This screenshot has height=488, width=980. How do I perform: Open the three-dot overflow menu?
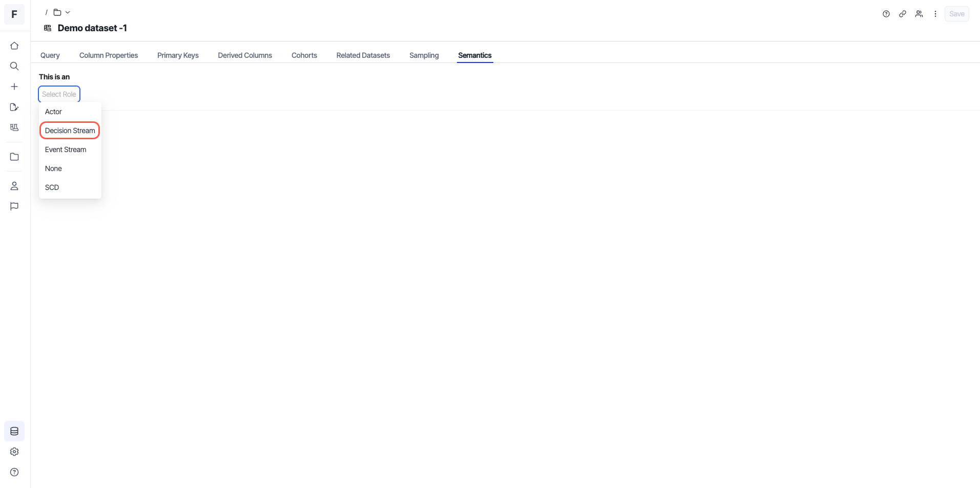935,13
